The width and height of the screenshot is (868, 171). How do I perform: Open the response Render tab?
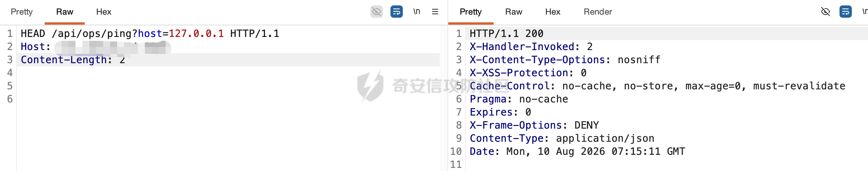(598, 12)
